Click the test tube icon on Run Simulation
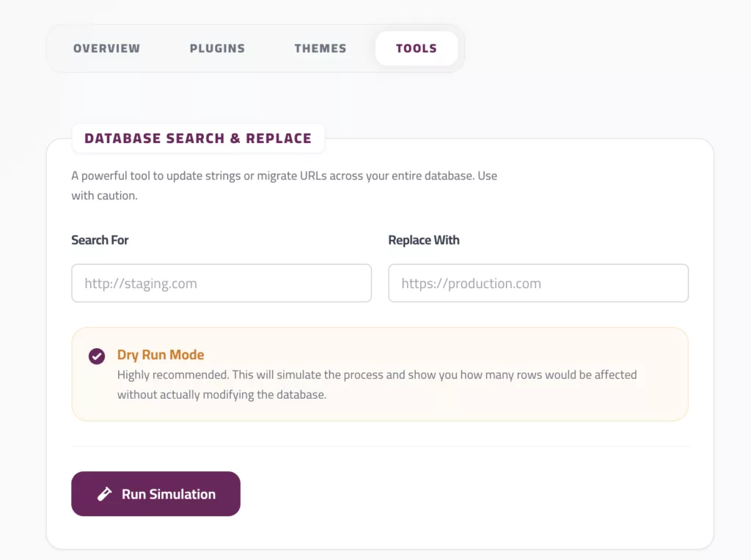 click(x=105, y=493)
